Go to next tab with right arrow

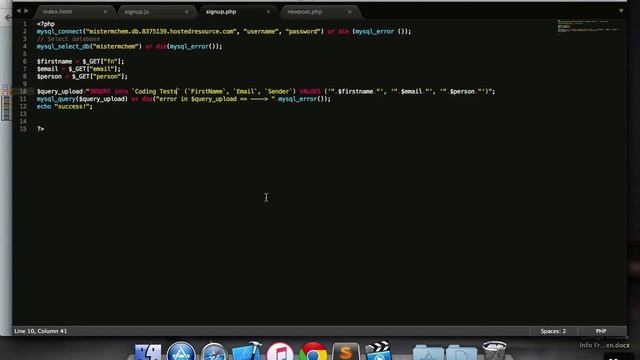pos(26,11)
